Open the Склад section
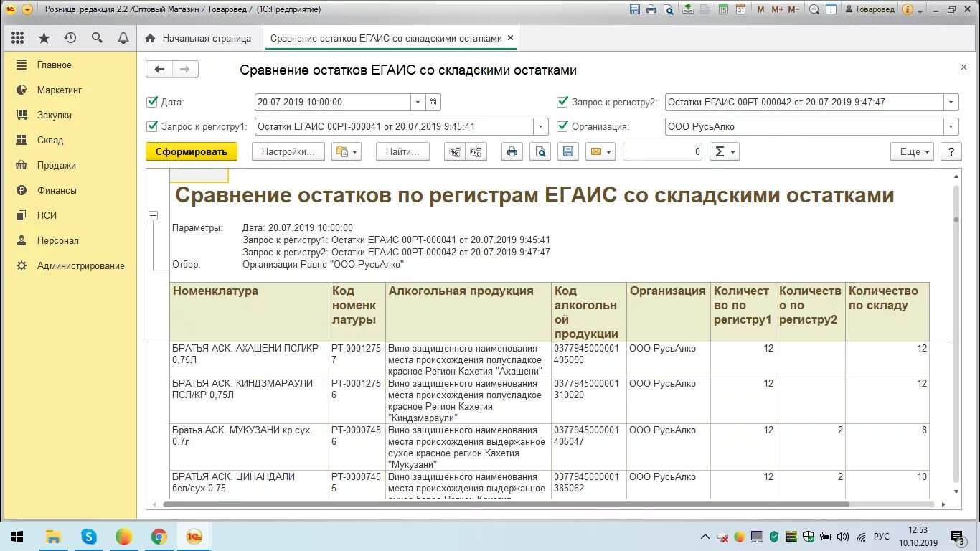Image resolution: width=980 pixels, height=551 pixels. 50,140
